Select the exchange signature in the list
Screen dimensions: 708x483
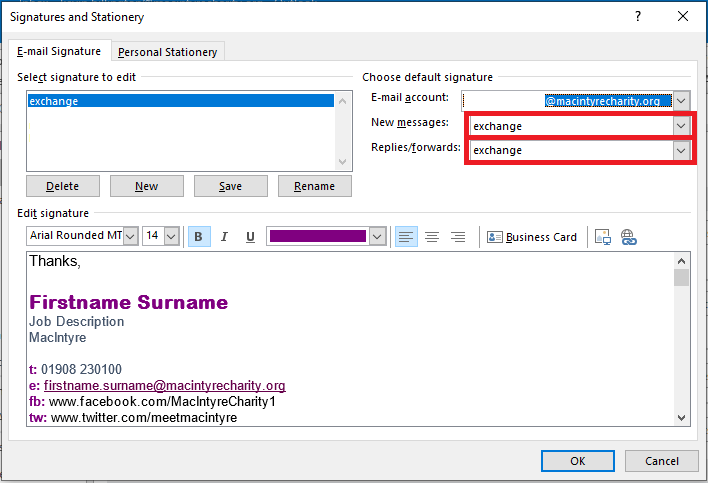pyautogui.click(x=180, y=101)
